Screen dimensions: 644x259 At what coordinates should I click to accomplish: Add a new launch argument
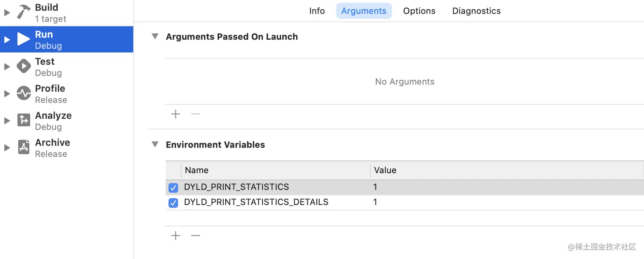pyautogui.click(x=175, y=114)
